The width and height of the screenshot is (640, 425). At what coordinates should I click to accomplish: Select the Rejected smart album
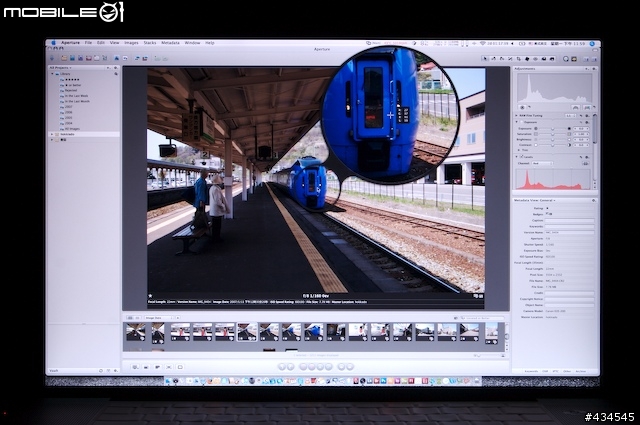(x=71, y=90)
